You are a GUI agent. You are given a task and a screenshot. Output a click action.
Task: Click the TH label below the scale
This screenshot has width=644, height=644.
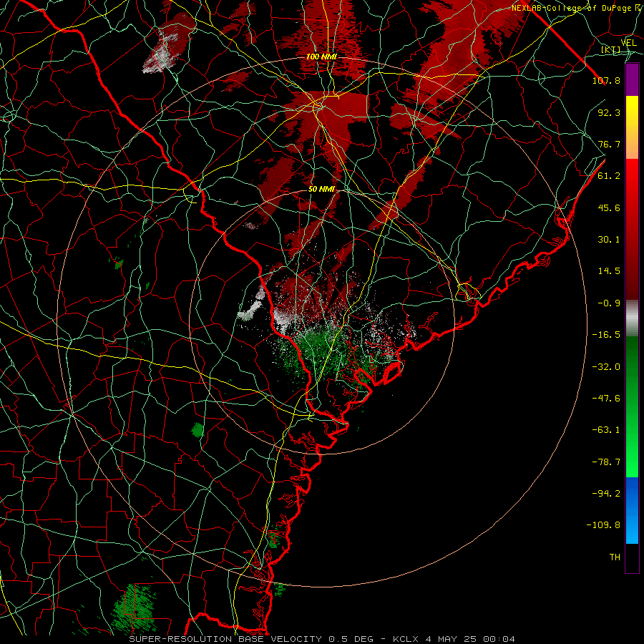[615, 557]
